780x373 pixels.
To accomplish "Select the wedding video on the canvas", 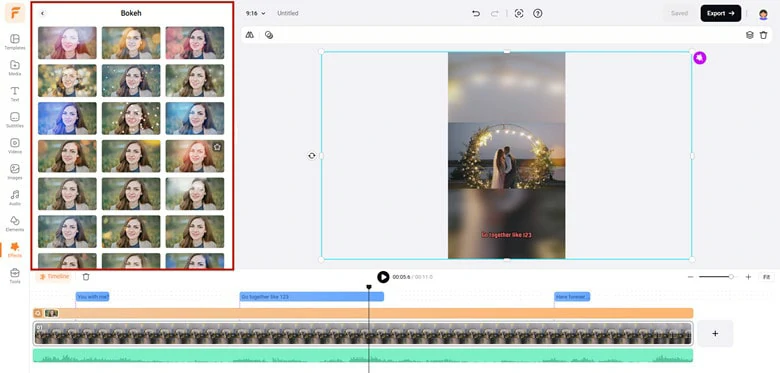I will coord(506,156).
